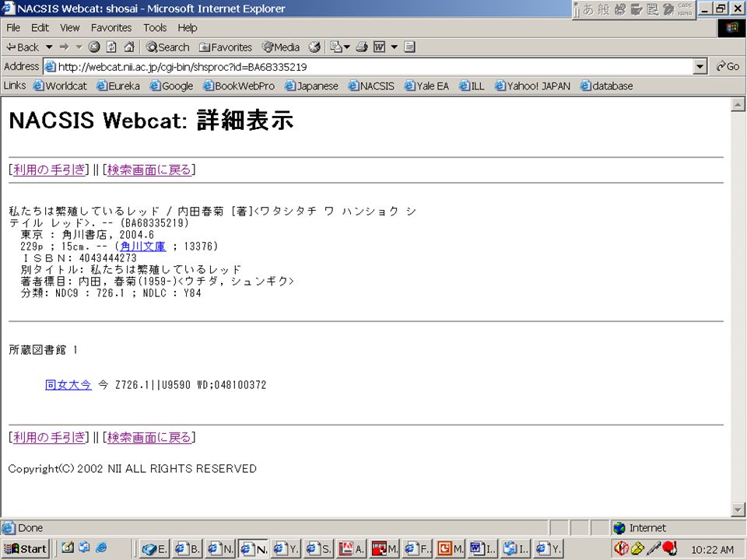Image resolution: width=747 pixels, height=560 pixels.
Task: Open the Forward history dropdown arrow
Action: pos(79,47)
